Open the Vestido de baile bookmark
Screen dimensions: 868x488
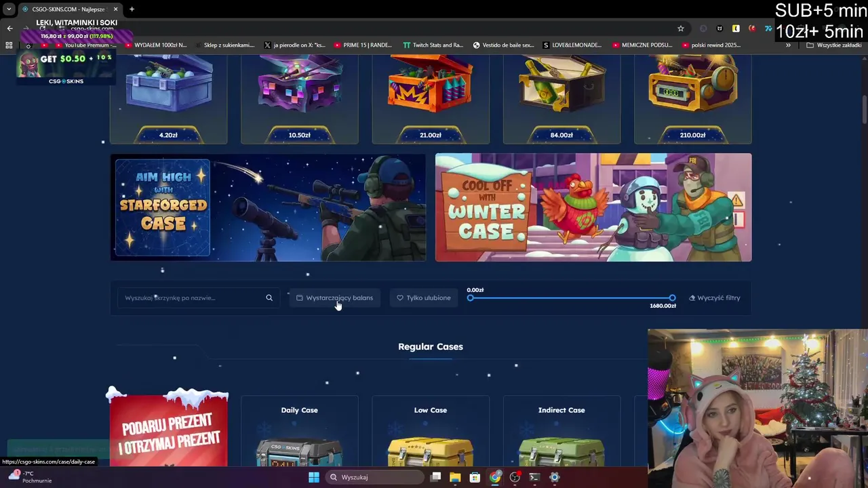503,45
